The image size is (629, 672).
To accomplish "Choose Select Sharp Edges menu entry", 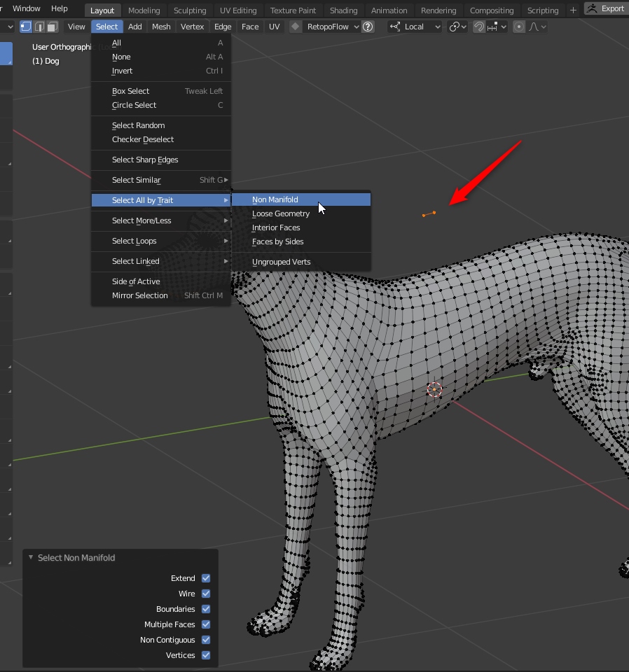I will click(161, 160).
